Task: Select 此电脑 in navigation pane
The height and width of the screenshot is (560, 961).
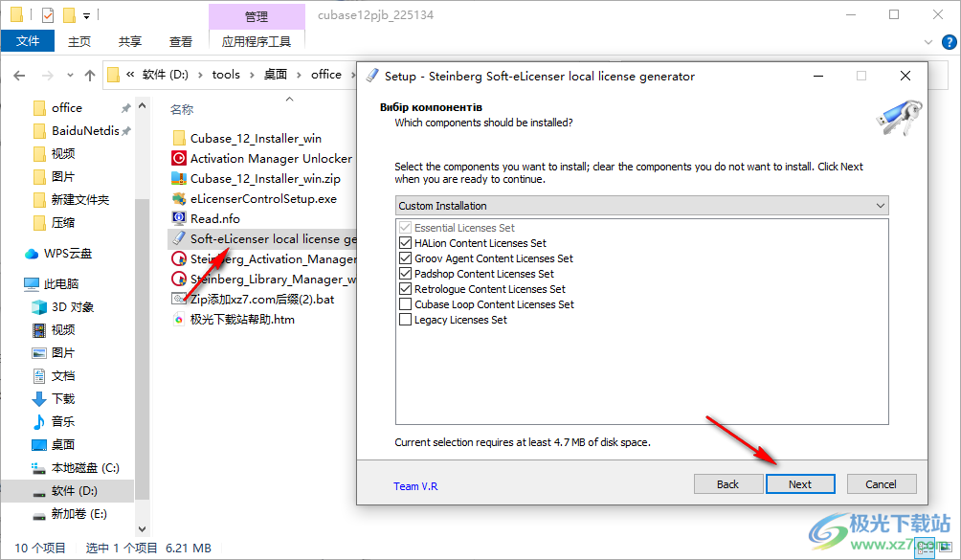Action: point(60,283)
